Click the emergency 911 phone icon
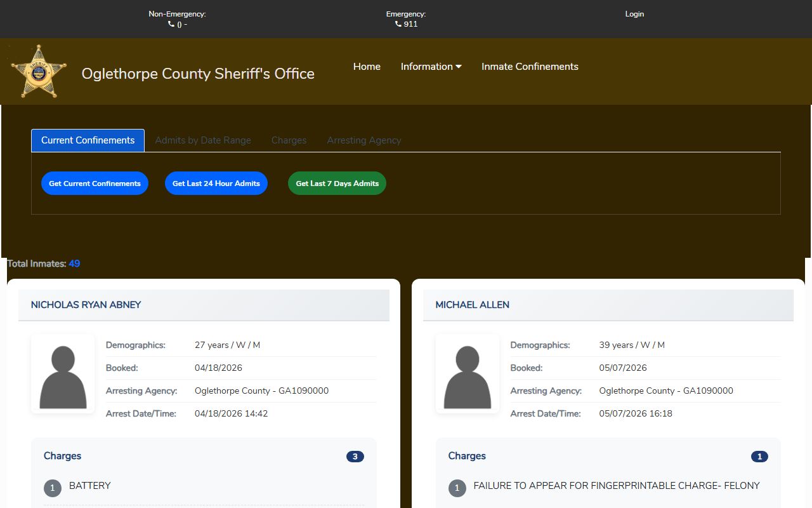 [x=398, y=24]
